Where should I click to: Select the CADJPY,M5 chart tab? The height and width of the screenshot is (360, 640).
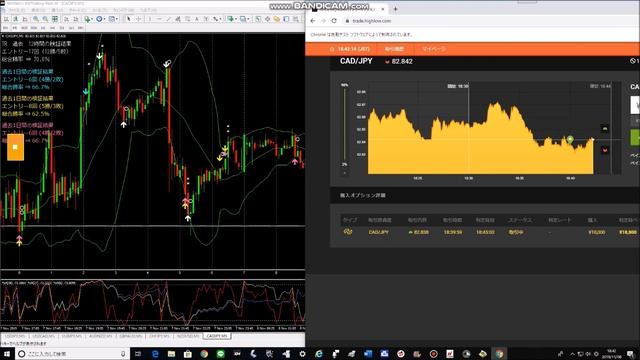218,336
